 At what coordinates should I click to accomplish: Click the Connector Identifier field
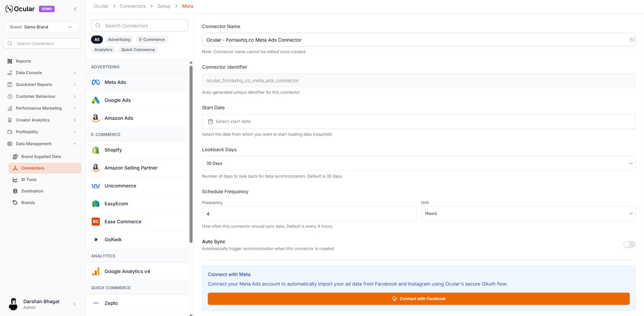click(419, 80)
